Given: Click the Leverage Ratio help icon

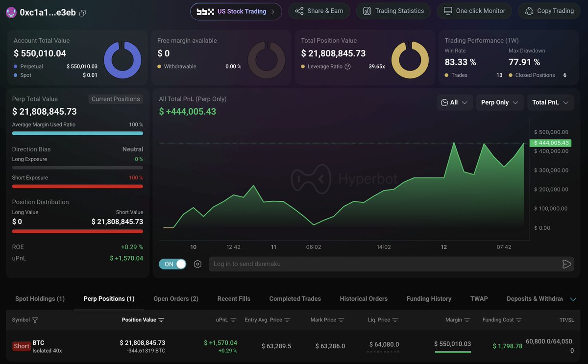Looking at the screenshot, I should click(x=348, y=67).
